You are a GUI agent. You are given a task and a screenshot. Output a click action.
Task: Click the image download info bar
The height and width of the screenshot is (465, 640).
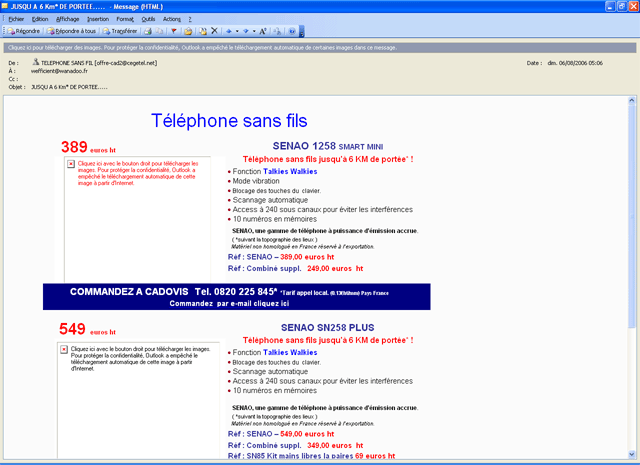(320, 48)
